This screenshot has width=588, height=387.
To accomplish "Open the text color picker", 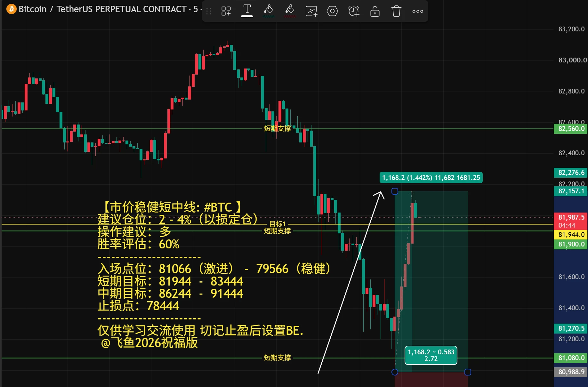I will [x=247, y=11].
